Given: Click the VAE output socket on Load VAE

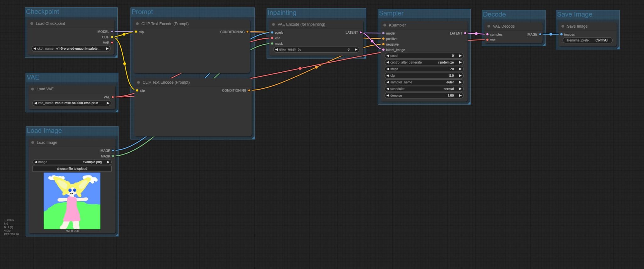Looking at the screenshot, I should tap(113, 97).
